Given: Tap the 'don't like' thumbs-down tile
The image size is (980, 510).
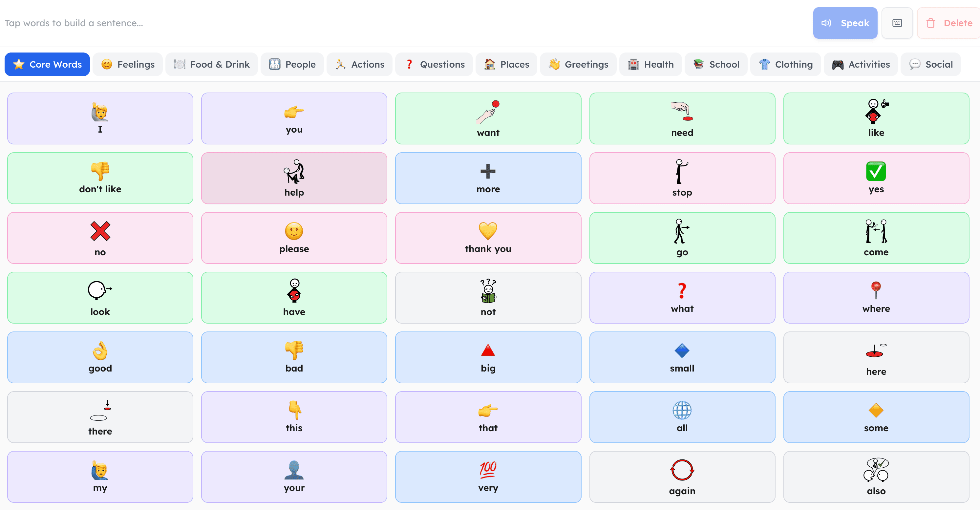Looking at the screenshot, I should 100,178.
